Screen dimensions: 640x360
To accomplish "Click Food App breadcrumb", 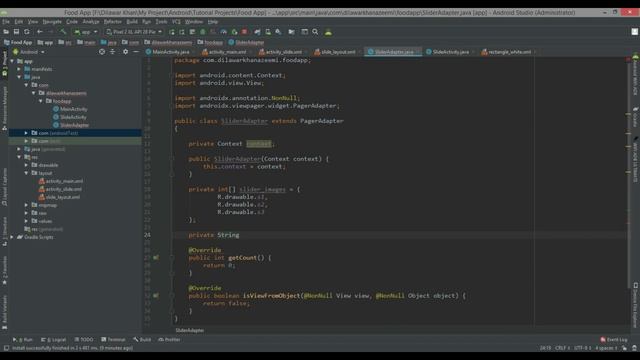I will pyautogui.click(x=18, y=42).
